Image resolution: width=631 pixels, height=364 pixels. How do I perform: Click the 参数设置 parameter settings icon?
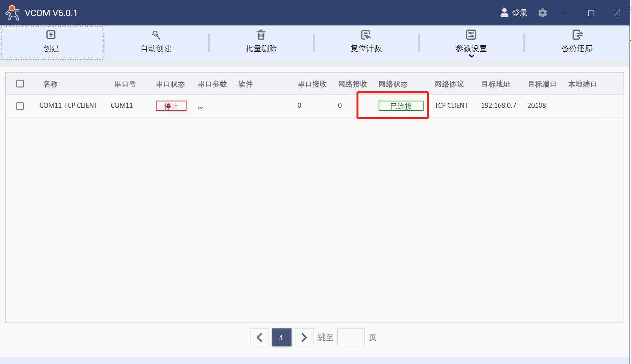471,35
